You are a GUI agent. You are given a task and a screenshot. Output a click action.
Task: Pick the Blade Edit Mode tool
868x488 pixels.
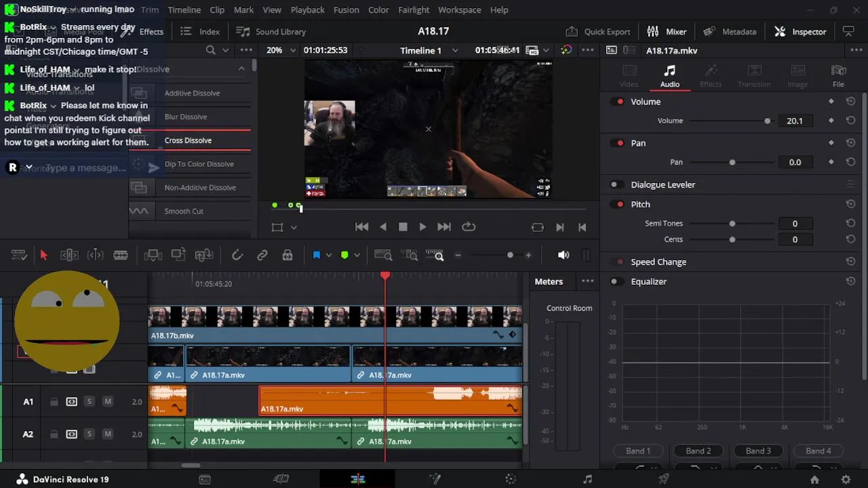[121, 255]
